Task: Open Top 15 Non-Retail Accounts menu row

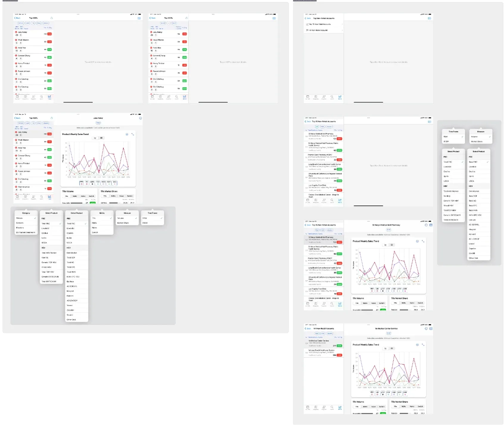Action: point(324,24)
